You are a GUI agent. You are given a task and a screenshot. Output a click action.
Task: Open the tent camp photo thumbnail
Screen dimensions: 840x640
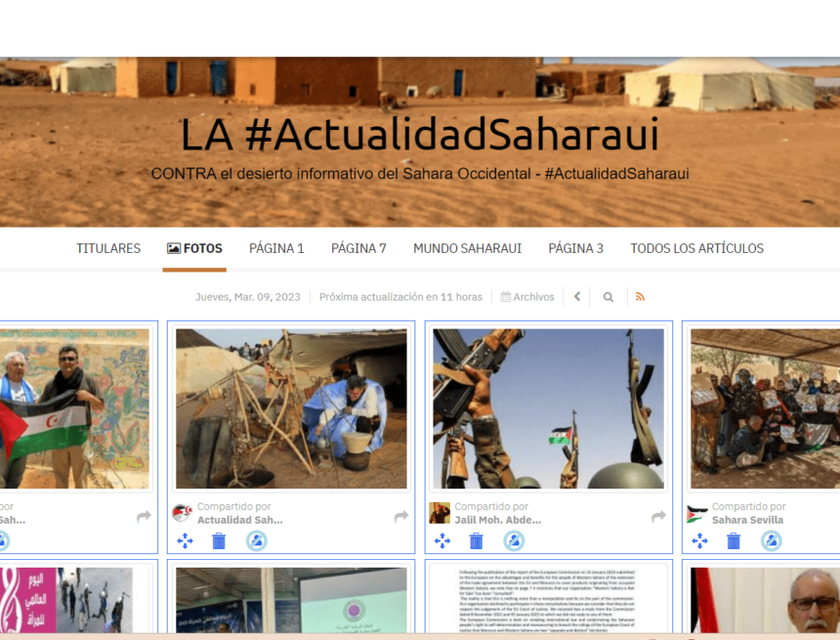[290, 408]
